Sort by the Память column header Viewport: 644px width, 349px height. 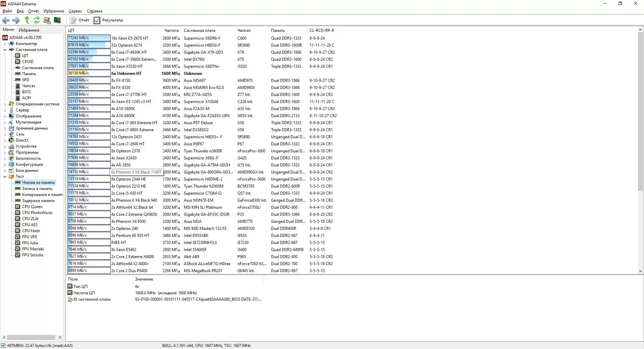click(288, 31)
